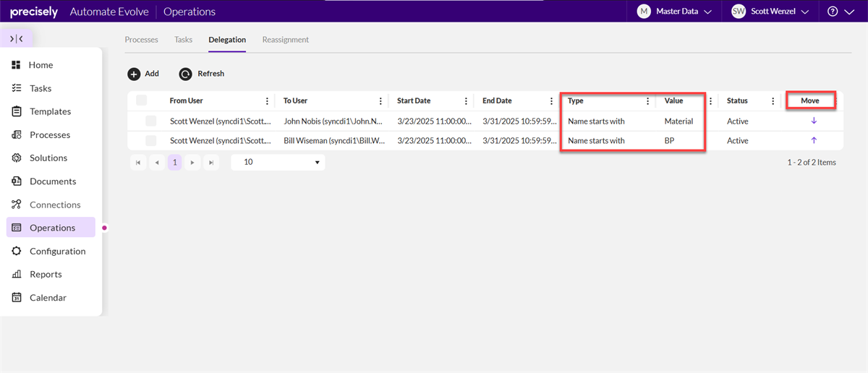Image resolution: width=868 pixels, height=373 pixels.
Task: Click page 1 pagination button
Action: click(x=174, y=163)
